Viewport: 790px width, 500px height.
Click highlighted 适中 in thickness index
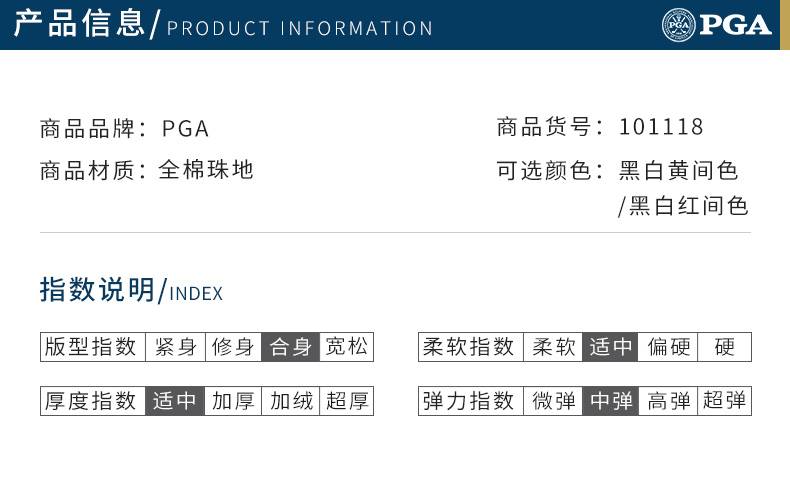175,401
